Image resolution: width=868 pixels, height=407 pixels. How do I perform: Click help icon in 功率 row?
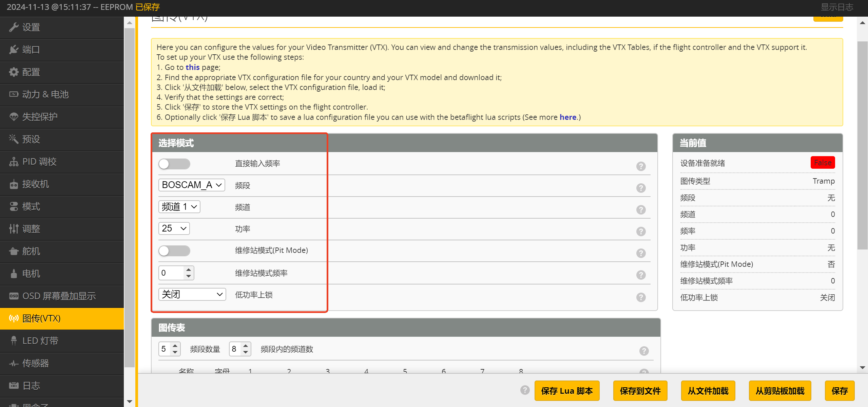pos(641,232)
